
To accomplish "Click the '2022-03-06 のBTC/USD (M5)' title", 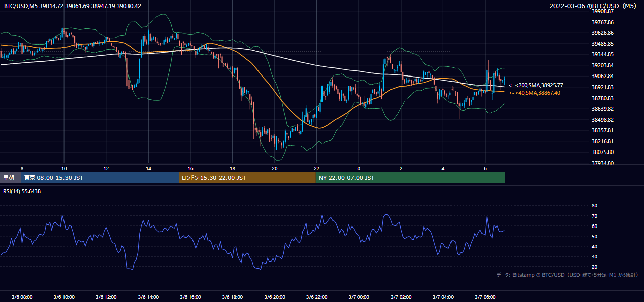I will coord(594,6).
